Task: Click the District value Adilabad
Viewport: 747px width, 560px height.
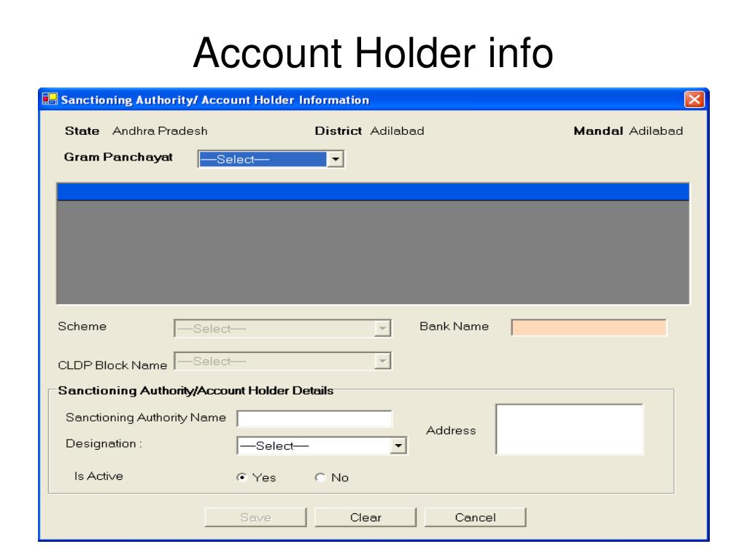Action: click(397, 131)
